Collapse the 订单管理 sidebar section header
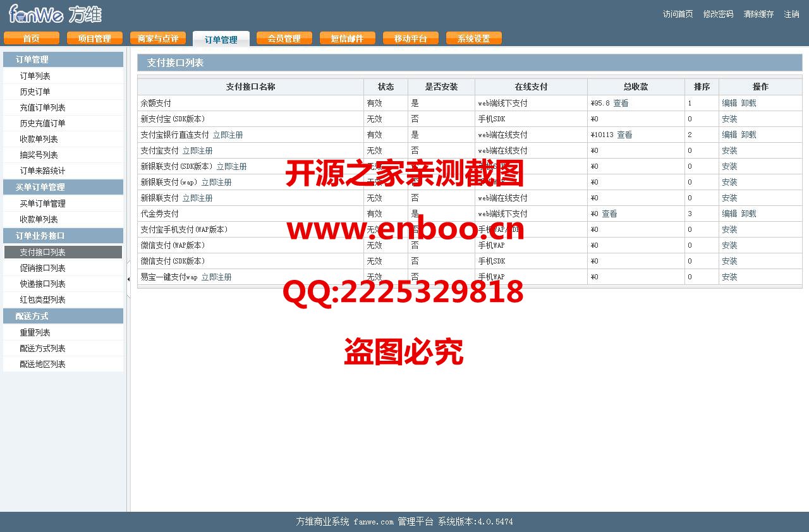Screen dimensions: 809x532 pos(63,59)
